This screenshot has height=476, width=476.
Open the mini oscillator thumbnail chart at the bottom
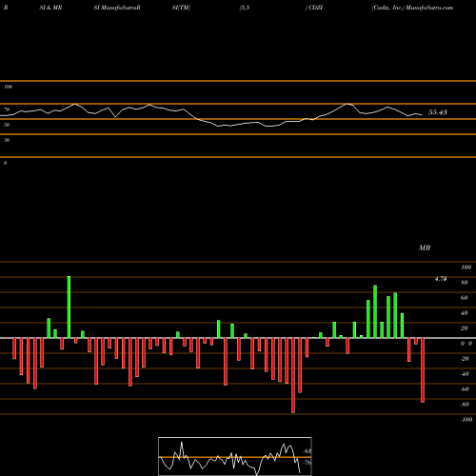click(235, 456)
